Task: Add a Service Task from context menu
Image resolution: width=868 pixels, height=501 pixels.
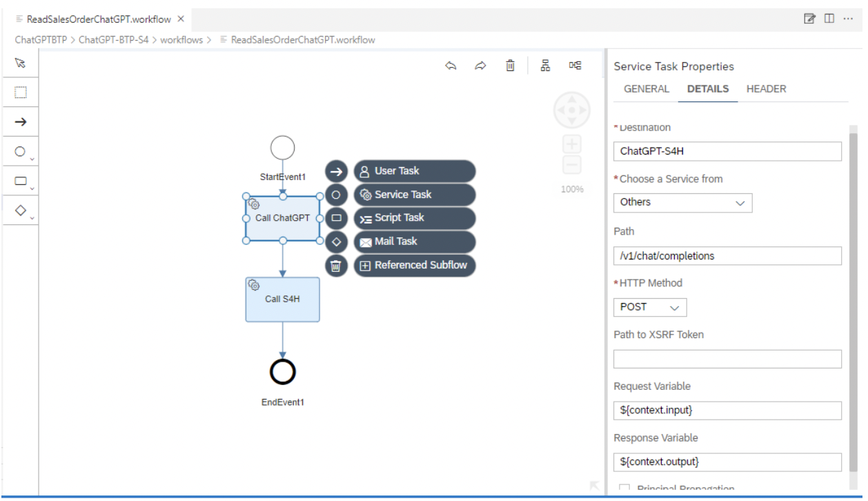Action: [x=415, y=195]
